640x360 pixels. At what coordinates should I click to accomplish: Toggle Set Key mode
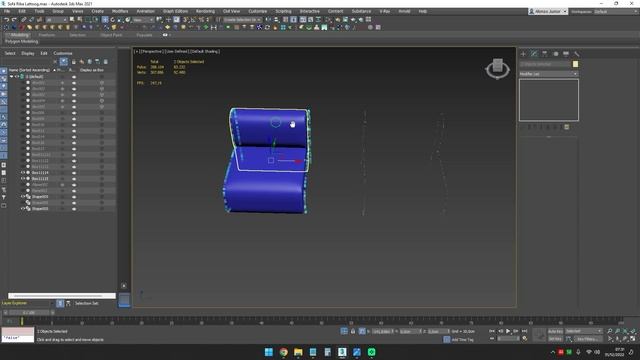pos(555,339)
